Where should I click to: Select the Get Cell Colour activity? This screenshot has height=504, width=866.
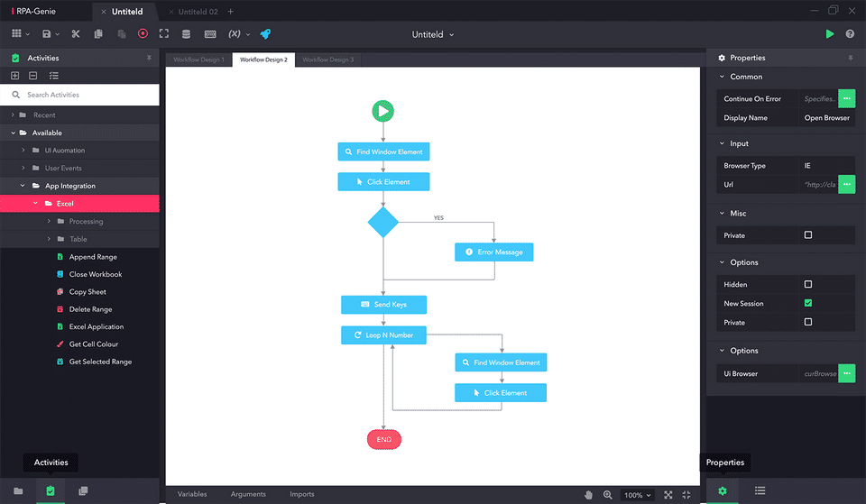93,344
